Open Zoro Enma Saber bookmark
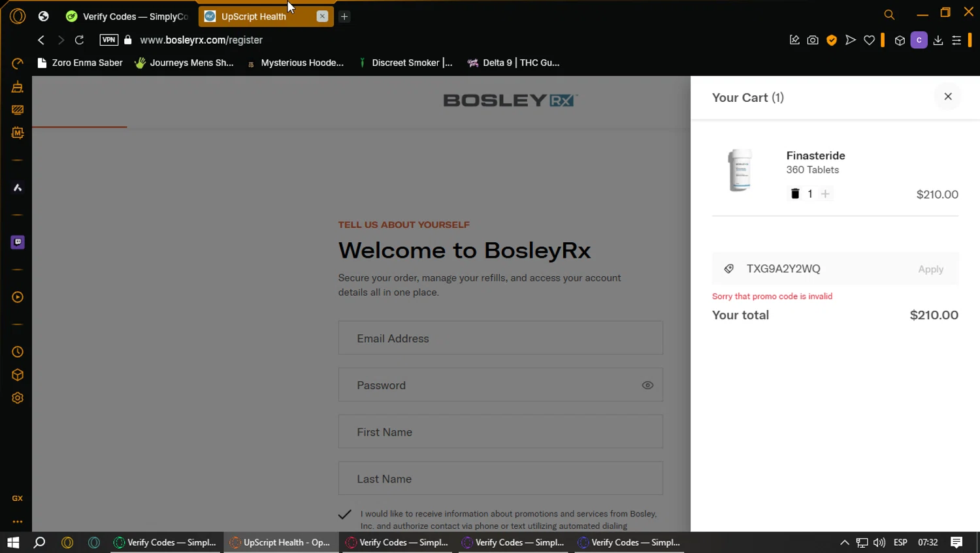Viewport: 980px width, 553px height. point(80,63)
